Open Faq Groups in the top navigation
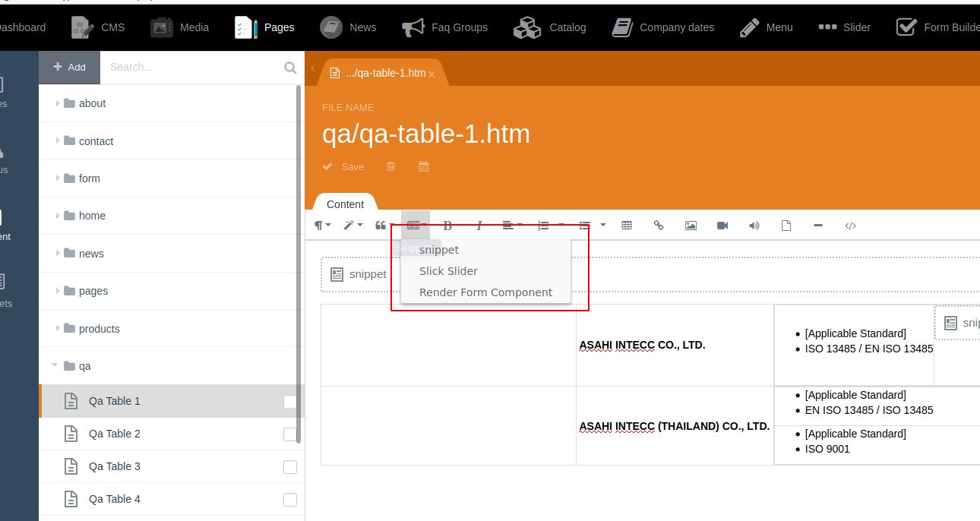Image resolution: width=980 pixels, height=521 pixels. [x=445, y=27]
